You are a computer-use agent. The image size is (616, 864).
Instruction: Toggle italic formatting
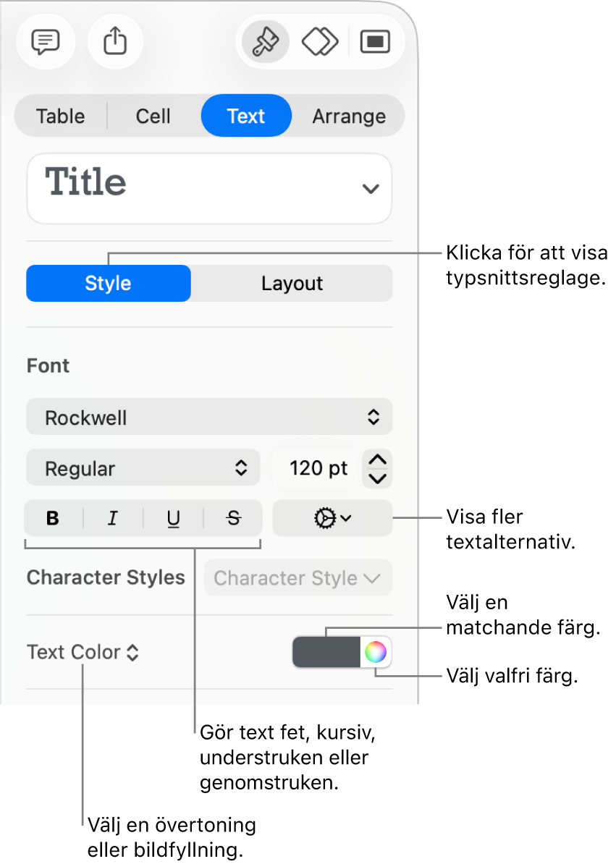[x=113, y=518]
